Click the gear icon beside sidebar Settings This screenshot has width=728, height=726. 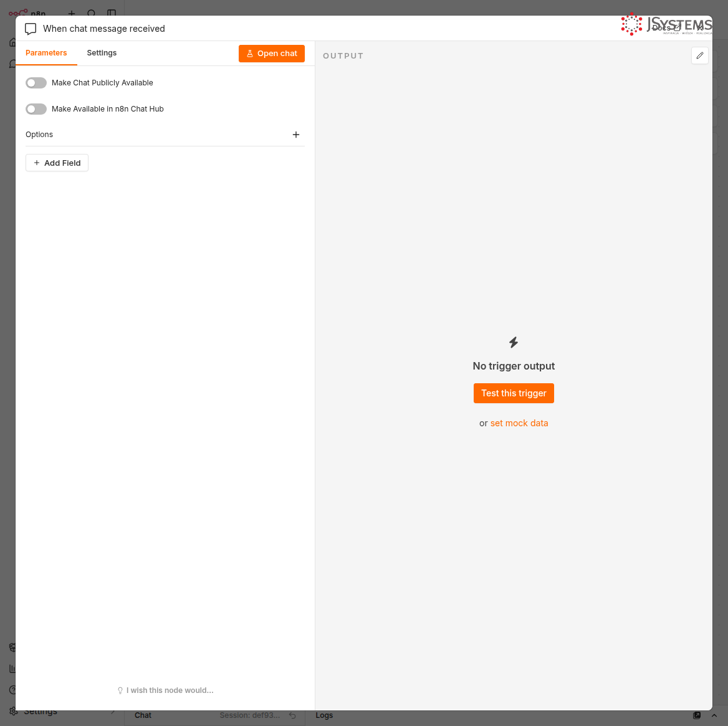pyautogui.click(x=14, y=711)
